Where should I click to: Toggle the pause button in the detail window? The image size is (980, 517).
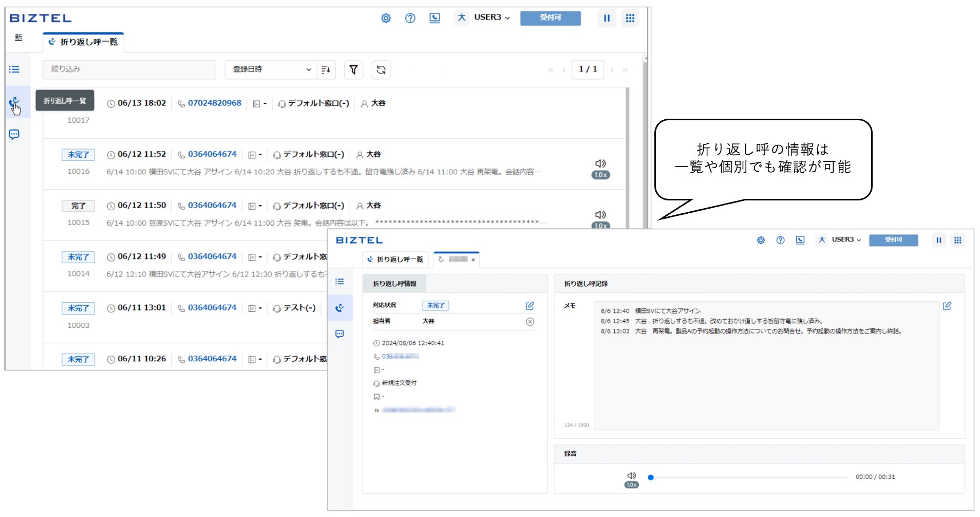pos(938,241)
